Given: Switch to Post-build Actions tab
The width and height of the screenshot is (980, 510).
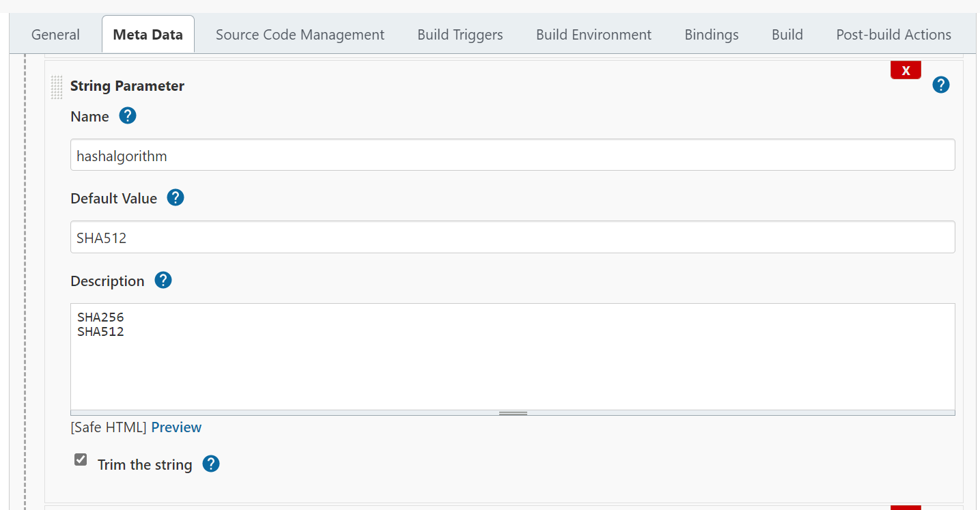Looking at the screenshot, I should pos(893,35).
